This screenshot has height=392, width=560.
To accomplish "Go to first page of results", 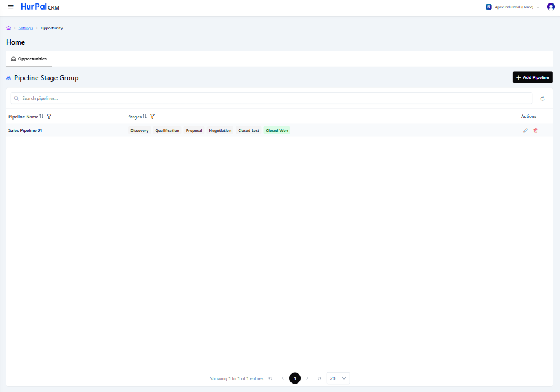I will (270, 378).
